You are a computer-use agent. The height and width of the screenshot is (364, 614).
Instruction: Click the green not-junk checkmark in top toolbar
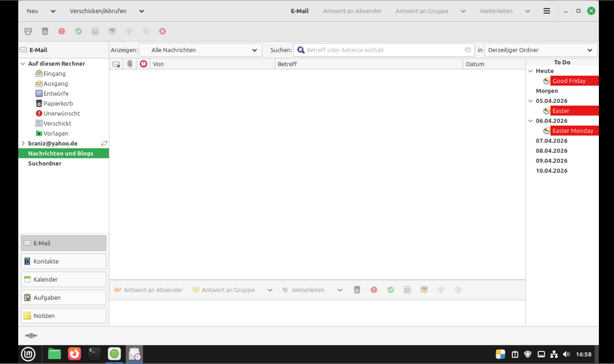[x=79, y=31]
